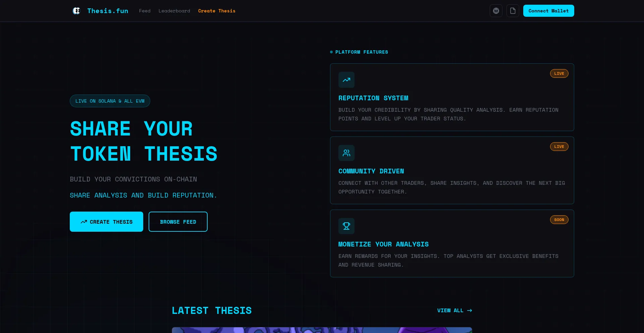
Task: Click the circled T token icon button
Action: click(x=496, y=11)
